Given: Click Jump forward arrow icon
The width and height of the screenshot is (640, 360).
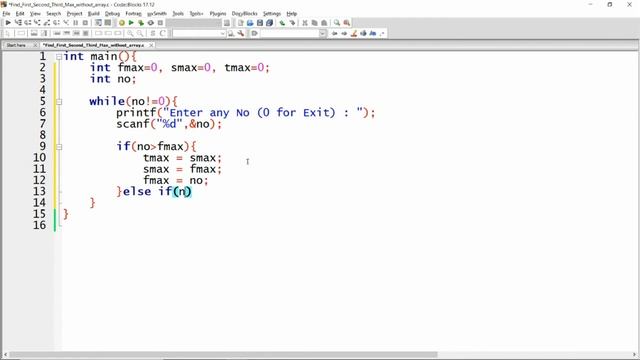Looking at the screenshot, I should [x=344, y=33].
